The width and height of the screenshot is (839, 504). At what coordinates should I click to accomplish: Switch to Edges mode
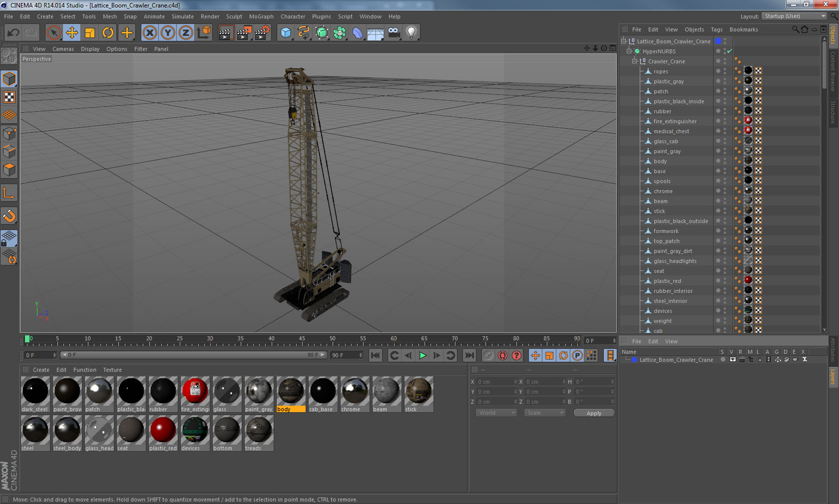click(9, 151)
